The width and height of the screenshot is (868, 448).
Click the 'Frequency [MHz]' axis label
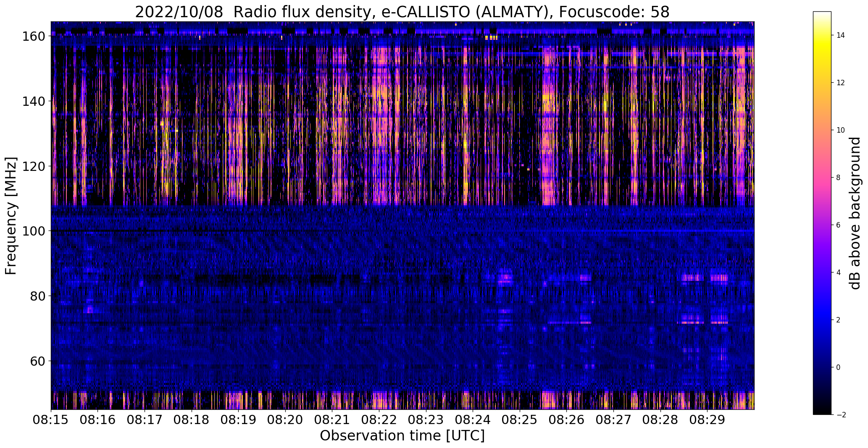(x=11, y=216)
